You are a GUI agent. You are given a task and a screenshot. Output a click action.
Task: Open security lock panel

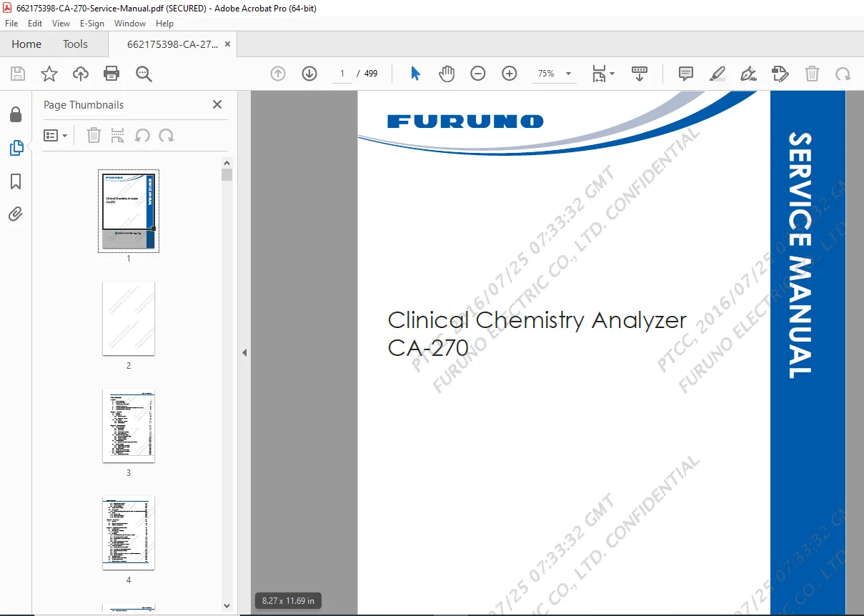(x=16, y=115)
